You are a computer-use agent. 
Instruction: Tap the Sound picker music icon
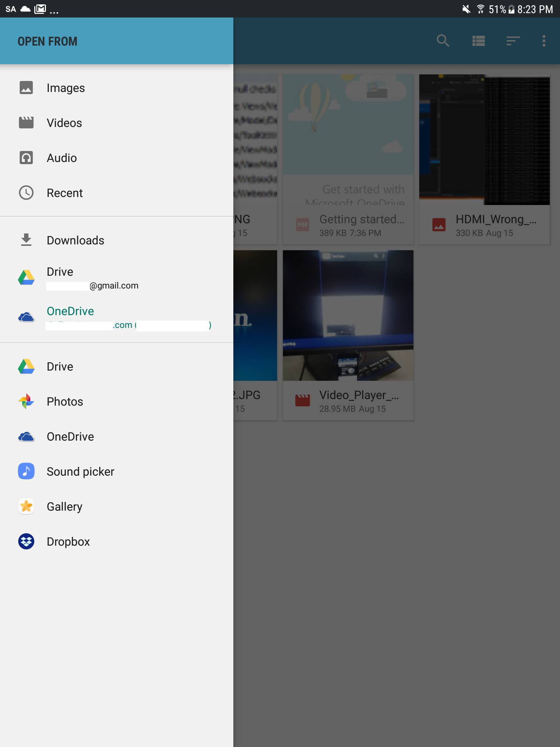point(26,471)
